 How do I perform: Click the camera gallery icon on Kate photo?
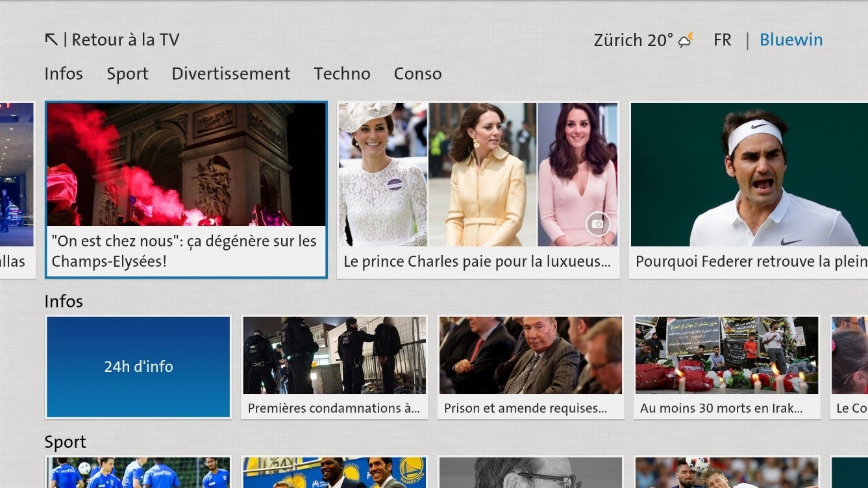pyautogui.click(x=597, y=225)
